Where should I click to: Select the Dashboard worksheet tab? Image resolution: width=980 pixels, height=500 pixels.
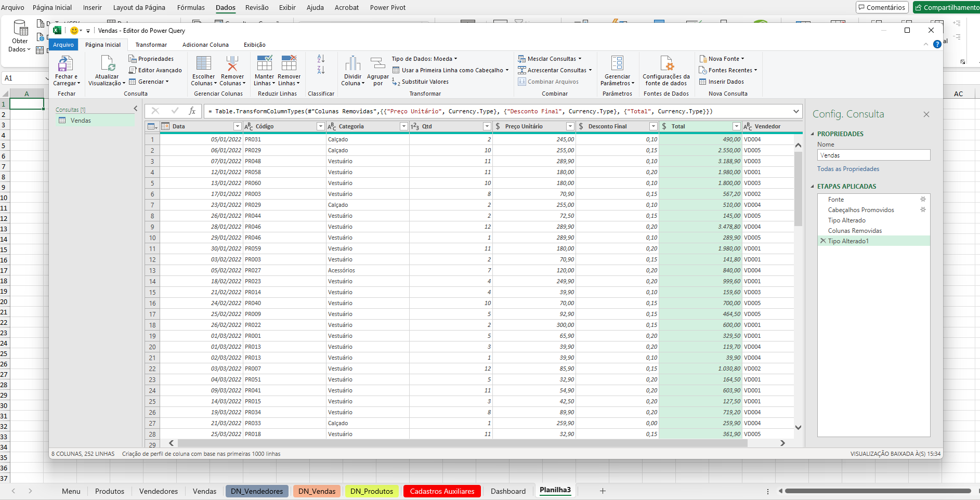[508, 491]
